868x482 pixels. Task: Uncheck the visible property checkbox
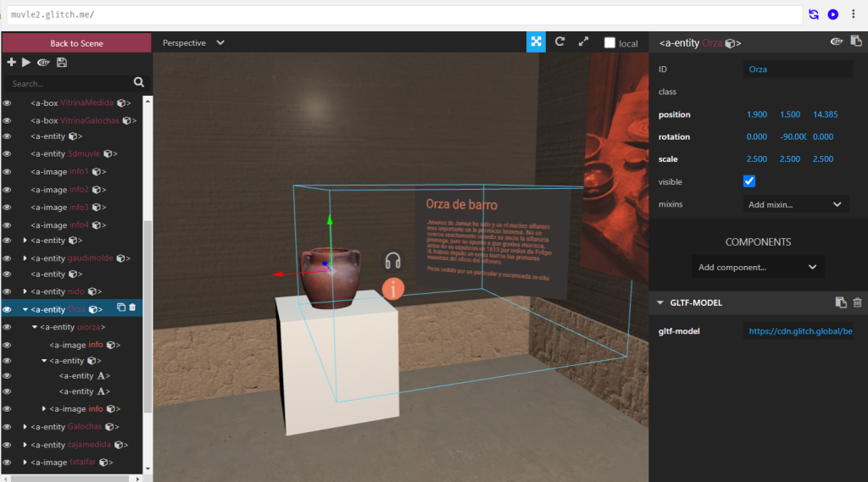pos(749,181)
